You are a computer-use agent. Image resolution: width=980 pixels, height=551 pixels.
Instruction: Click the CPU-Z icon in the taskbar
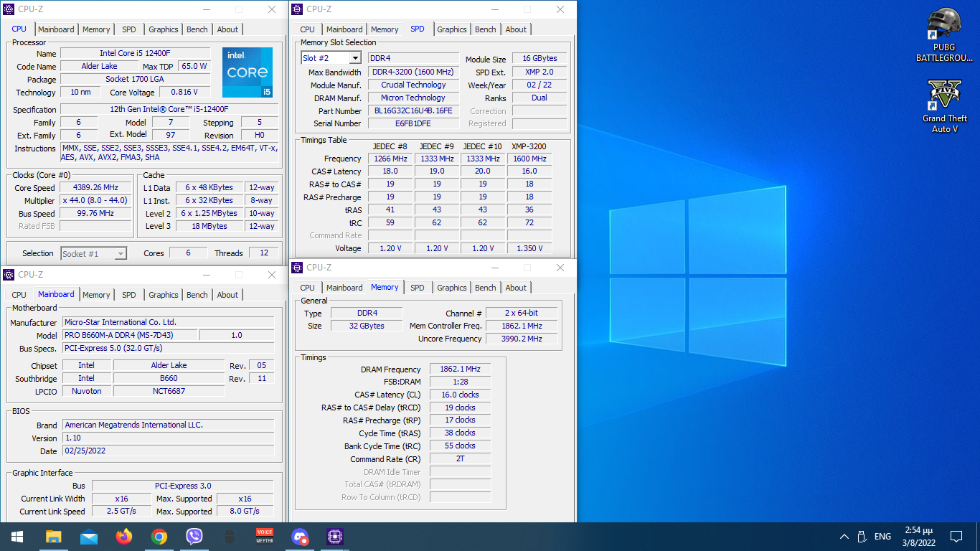click(335, 537)
